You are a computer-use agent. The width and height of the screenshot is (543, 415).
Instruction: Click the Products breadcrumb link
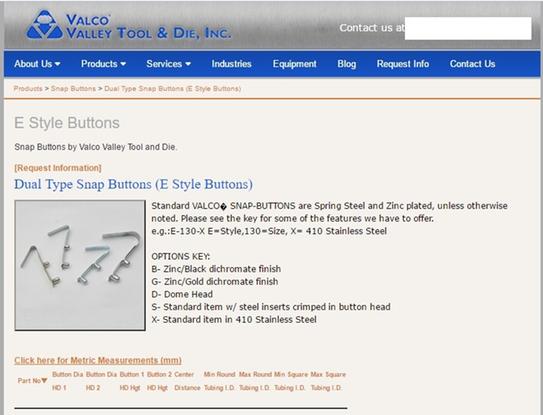tap(28, 89)
